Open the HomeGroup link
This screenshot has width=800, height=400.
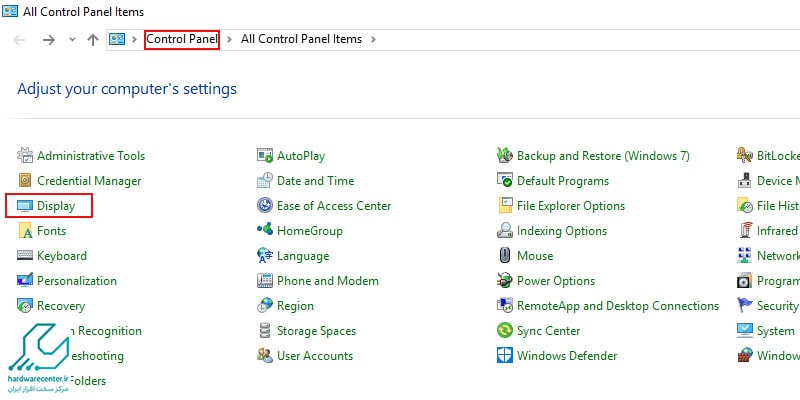[x=310, y=231]
